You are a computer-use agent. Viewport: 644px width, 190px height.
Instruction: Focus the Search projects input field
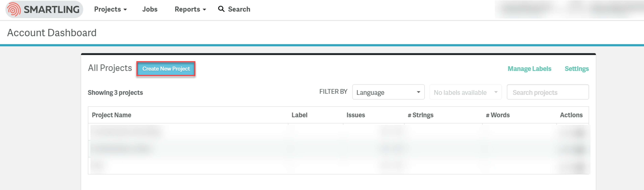pyautogui.click(x=548, y=92)
